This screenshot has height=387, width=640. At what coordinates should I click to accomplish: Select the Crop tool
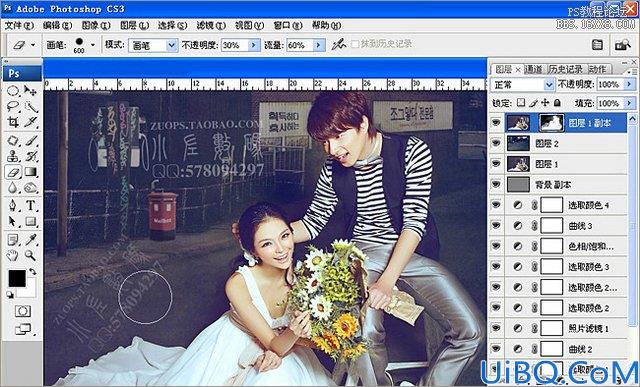click(x=13, y=122)
